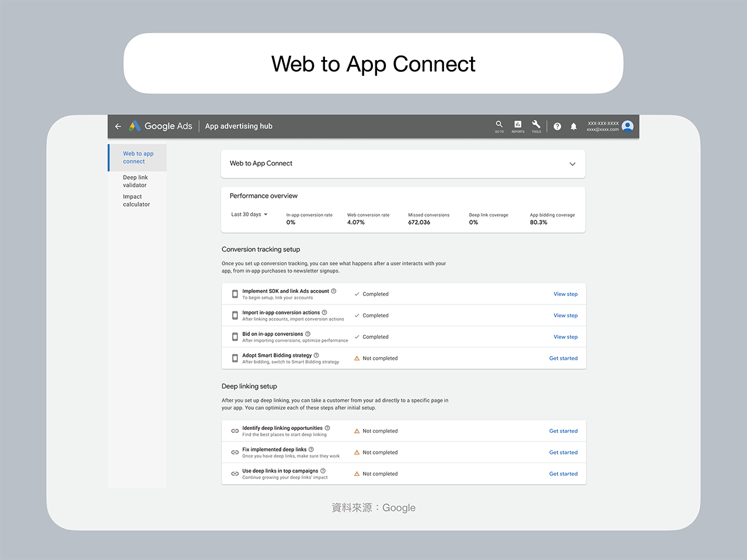Click the App advertising hub title
Viewport: 747px width, 560px height.
(239, 126)
